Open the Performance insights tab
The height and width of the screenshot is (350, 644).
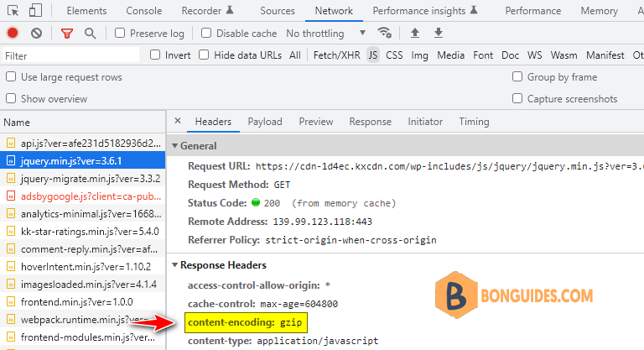[424, 11]
